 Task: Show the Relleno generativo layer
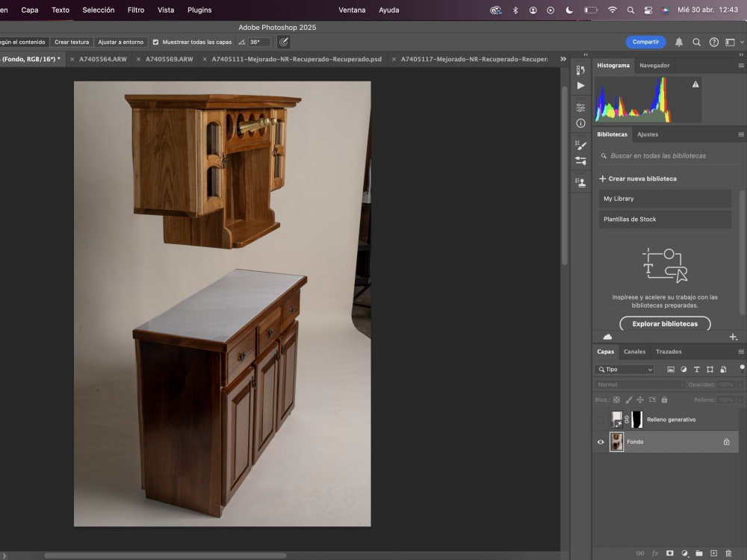coord(601,420)
